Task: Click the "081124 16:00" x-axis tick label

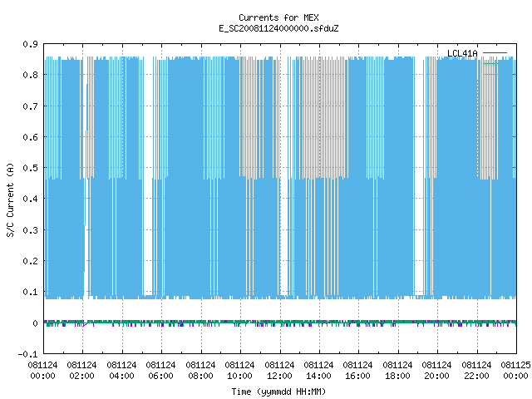Action: pos(358,371)
